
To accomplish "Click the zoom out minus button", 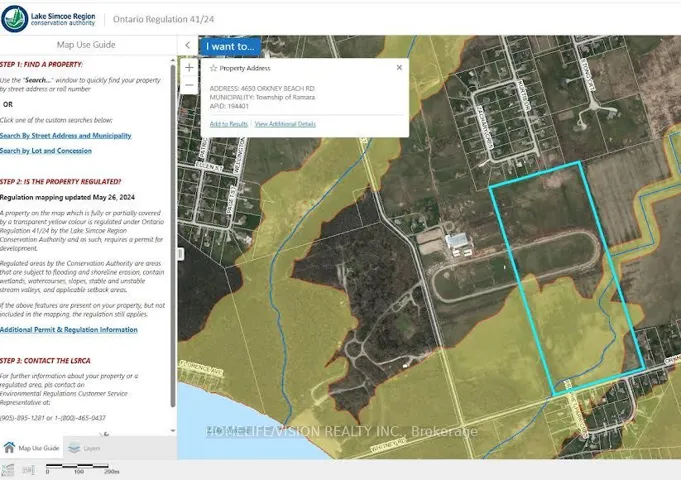I will pos(189,85).
